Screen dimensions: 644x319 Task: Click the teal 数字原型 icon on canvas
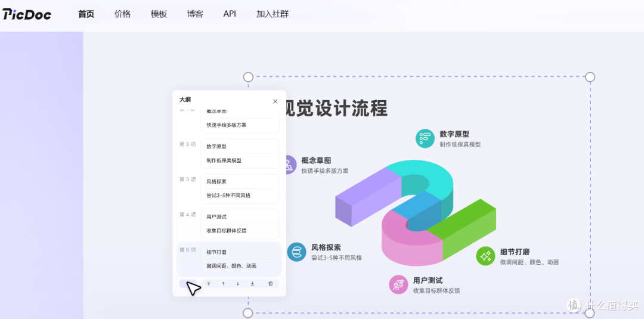pyautogui.click(x=425, y=138)
